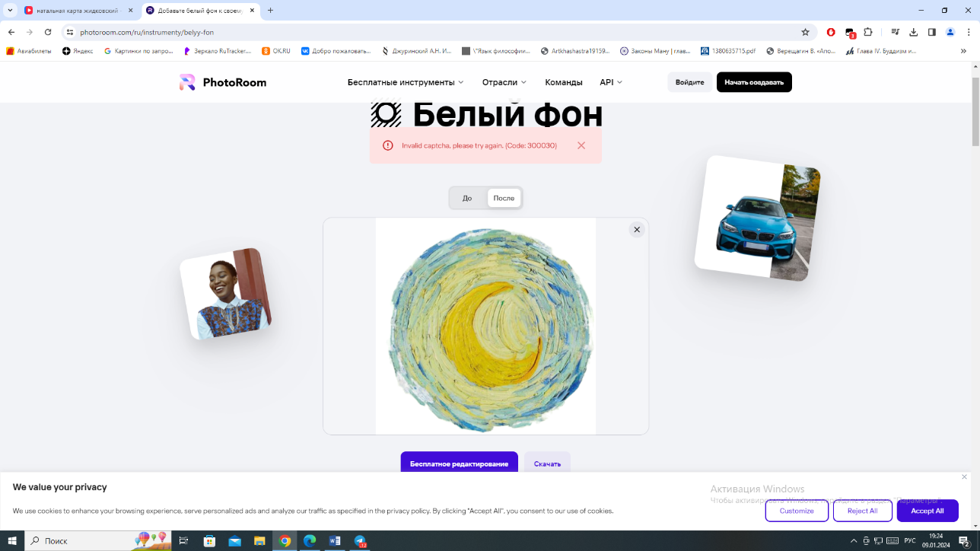Switch to the До view
This screenshot has width=980, height=551.
pos(467,198)
